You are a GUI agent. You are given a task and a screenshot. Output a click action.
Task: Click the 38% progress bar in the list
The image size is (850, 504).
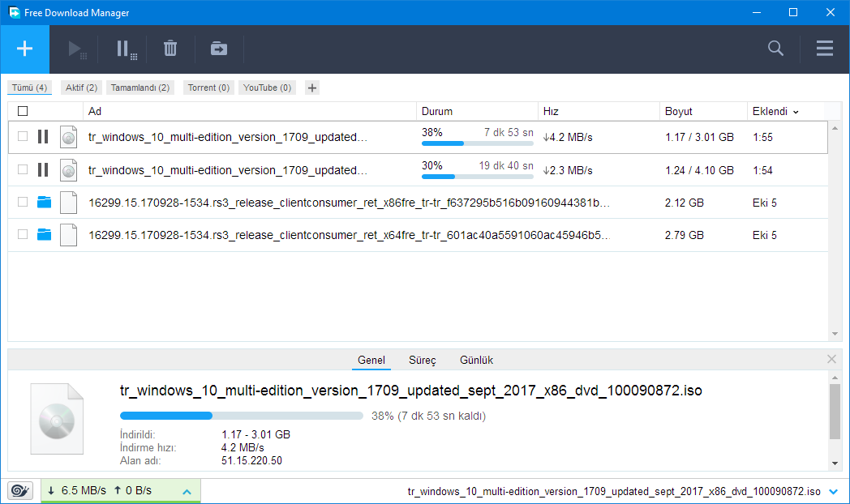(478, 143)
